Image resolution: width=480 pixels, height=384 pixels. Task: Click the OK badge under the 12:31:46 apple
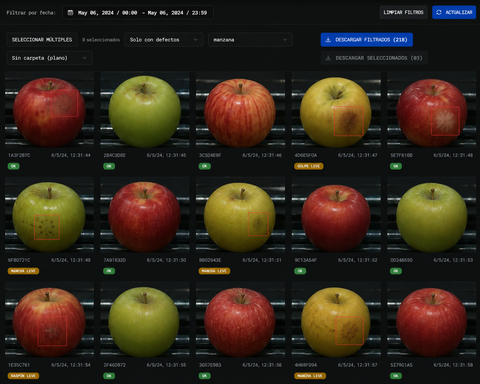[x=205, y=166]
